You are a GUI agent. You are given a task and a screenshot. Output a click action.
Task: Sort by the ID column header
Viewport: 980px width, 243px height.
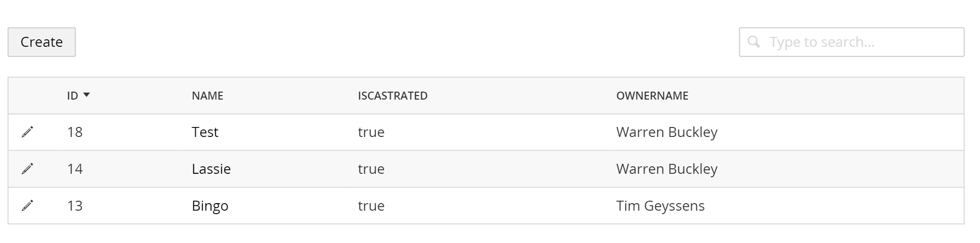pos(73,96)
